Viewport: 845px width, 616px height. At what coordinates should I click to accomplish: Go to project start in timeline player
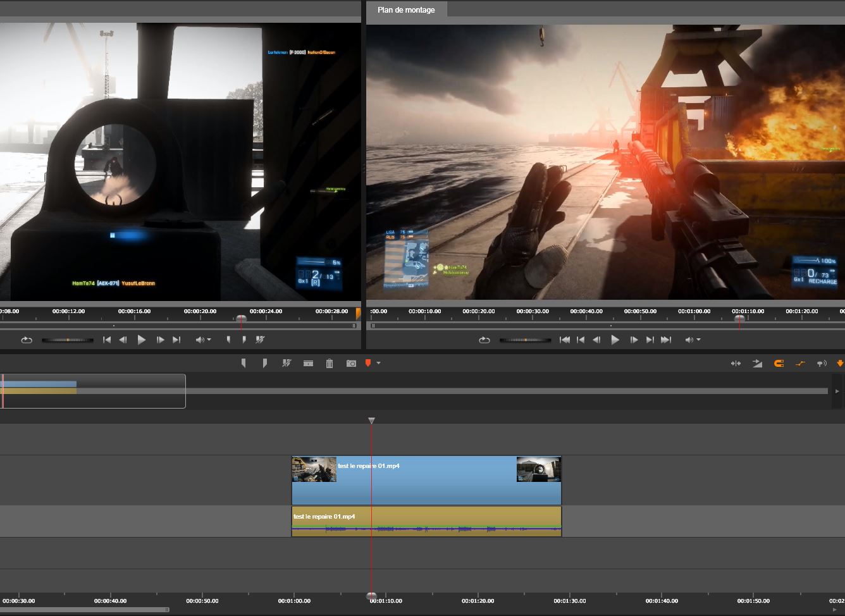point(565,340)
